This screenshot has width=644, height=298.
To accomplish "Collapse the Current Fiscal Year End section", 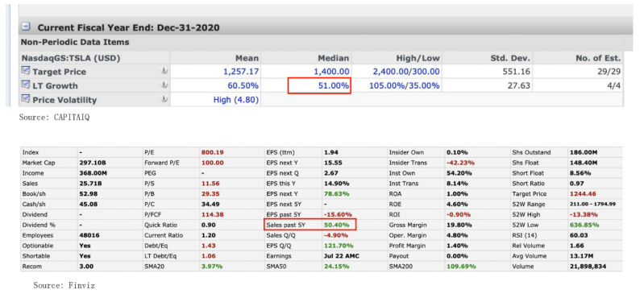I will (x=26, y=27).
